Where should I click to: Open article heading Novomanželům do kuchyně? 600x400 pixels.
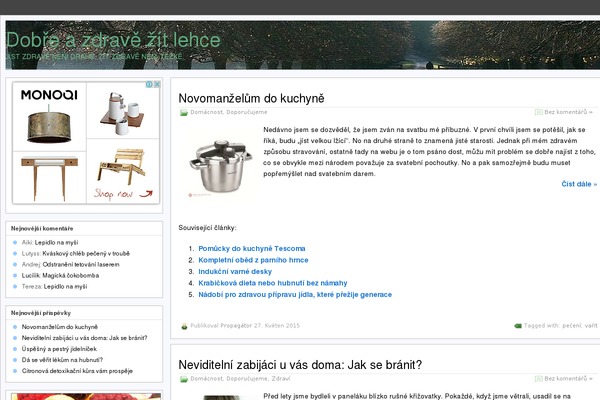251,98
